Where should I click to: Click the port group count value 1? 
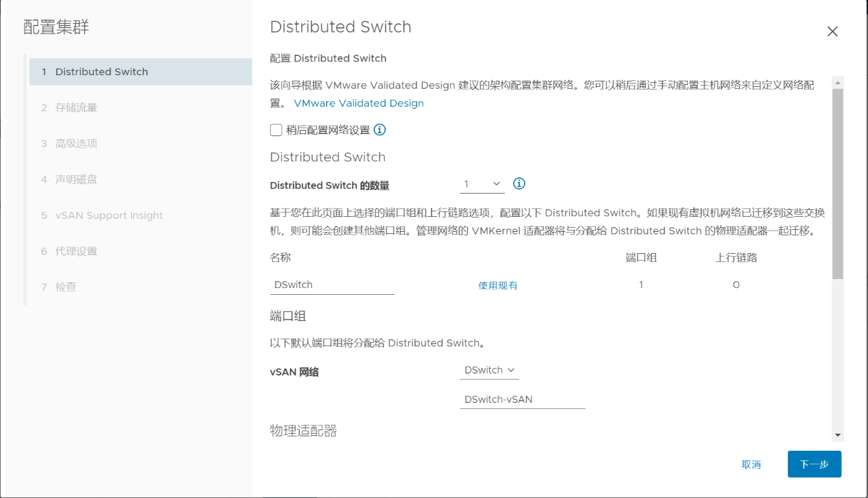641,285
